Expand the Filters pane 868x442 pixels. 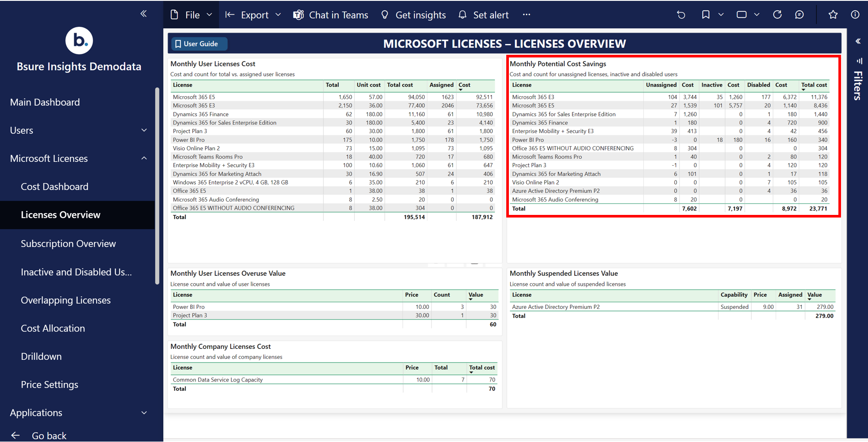click(x=858, y=41)
